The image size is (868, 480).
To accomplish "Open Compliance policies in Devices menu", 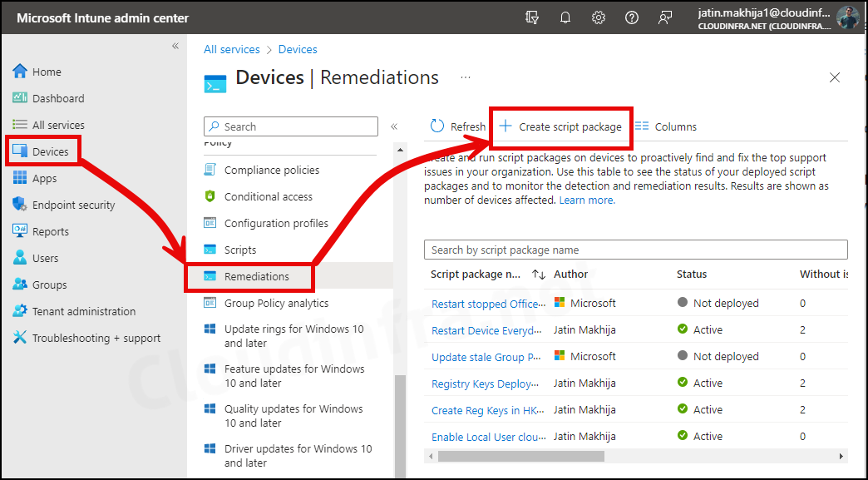I will coord(272,170).
